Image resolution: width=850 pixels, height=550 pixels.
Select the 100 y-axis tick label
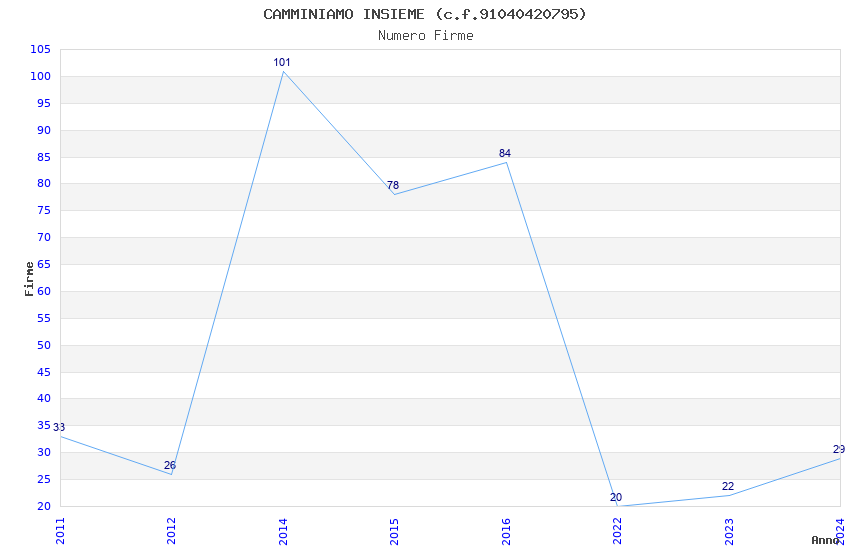click(x=41, y=76)
